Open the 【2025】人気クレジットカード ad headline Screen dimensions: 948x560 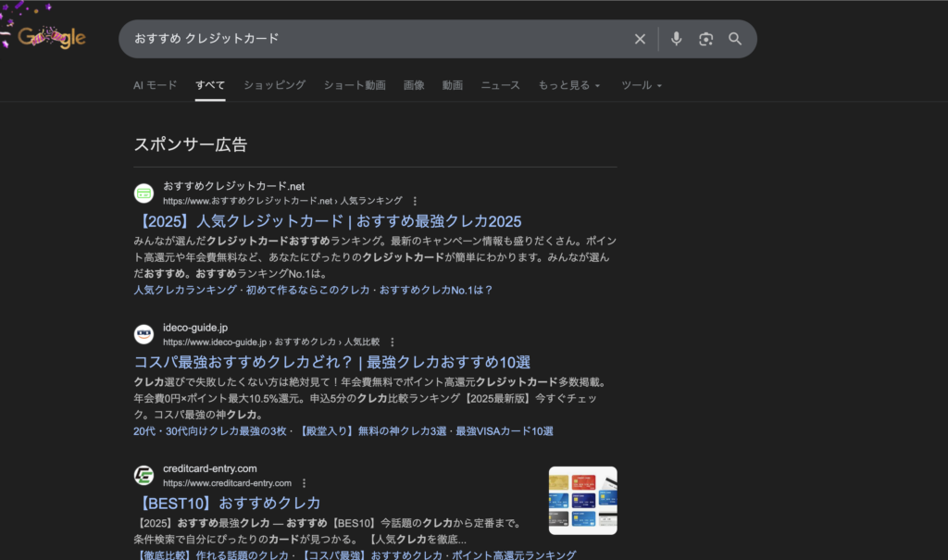click(328, 221)
